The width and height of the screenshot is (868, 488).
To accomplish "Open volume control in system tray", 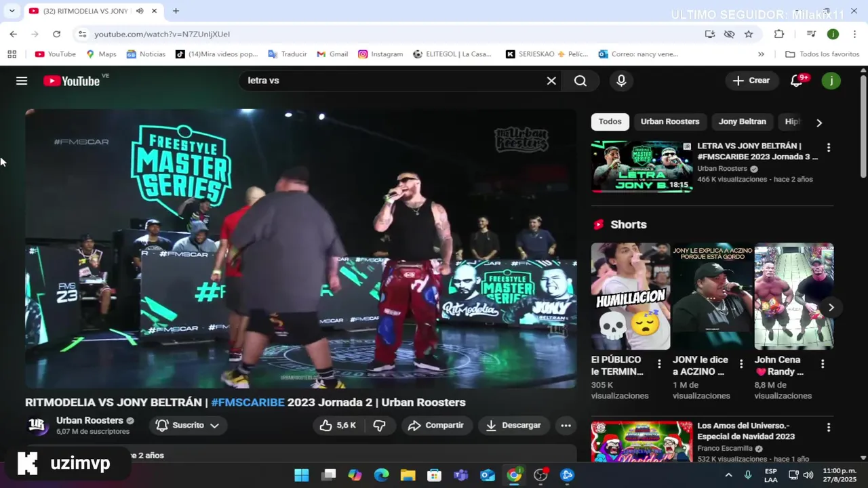I will (x=808, y=475).
